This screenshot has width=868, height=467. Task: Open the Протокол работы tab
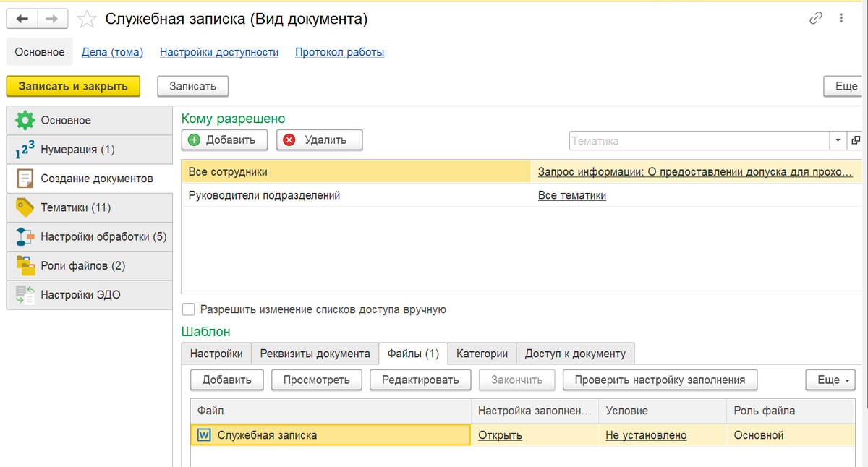(x=339, y=52)
